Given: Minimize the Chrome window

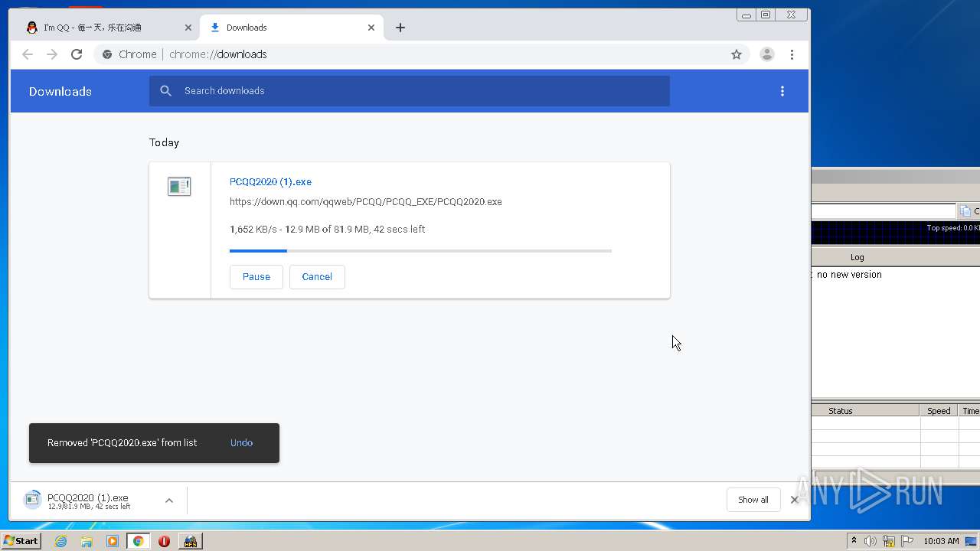Looking at the screenshot, I should [x=746, y=15].
